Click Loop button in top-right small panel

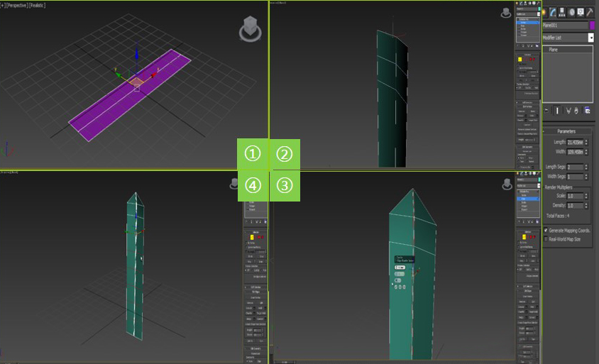click(533, 80)
